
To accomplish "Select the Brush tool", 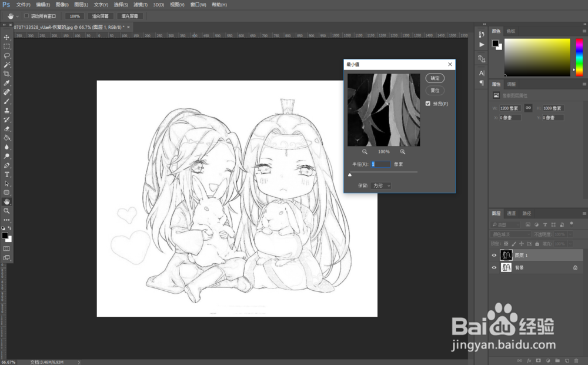I will tap(6, 101).
